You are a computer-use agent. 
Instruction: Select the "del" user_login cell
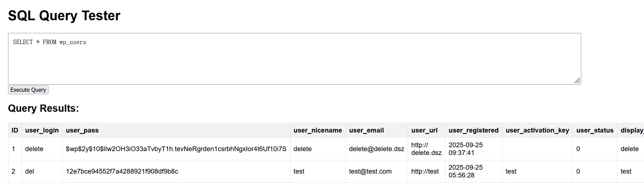29,171
